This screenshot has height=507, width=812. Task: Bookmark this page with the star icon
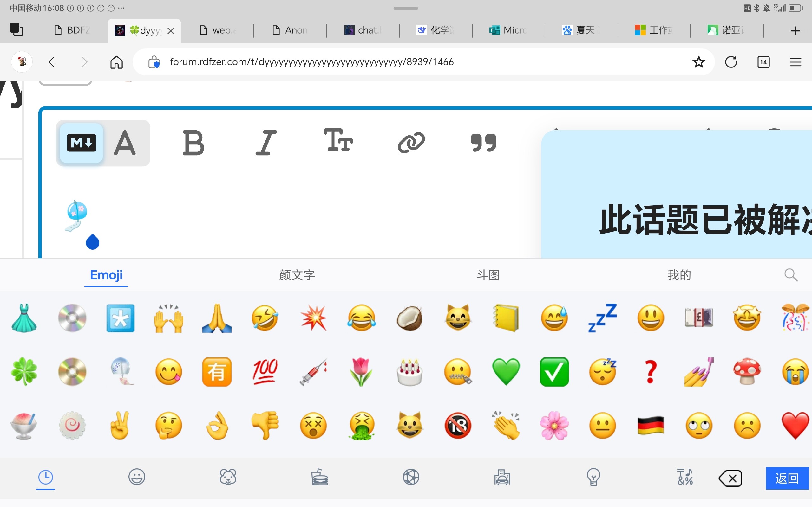[699, 62]
